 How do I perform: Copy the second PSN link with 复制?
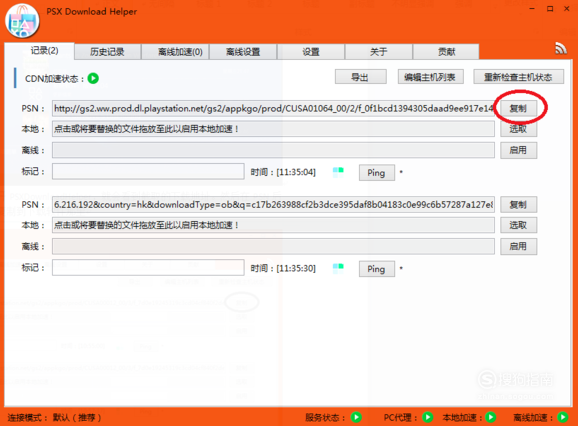(518, 205)
